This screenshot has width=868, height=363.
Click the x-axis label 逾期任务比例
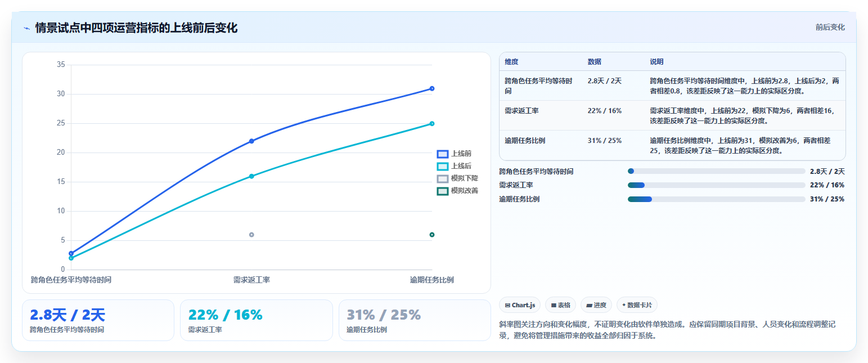coord(432,280)
